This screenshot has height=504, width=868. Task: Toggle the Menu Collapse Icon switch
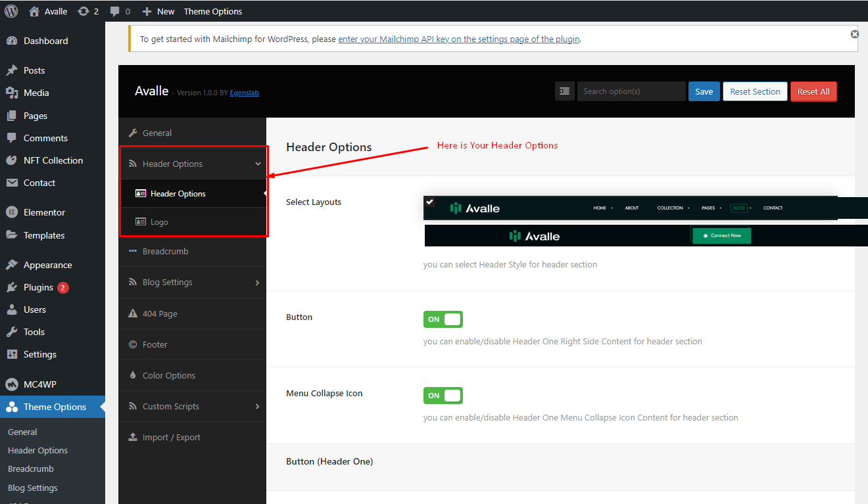[x=443, y=396]
